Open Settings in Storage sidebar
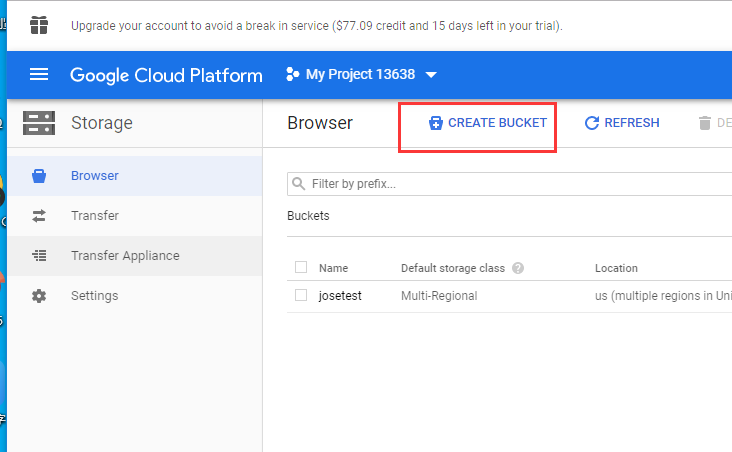The image size is (732, 452). coord(135,296)
